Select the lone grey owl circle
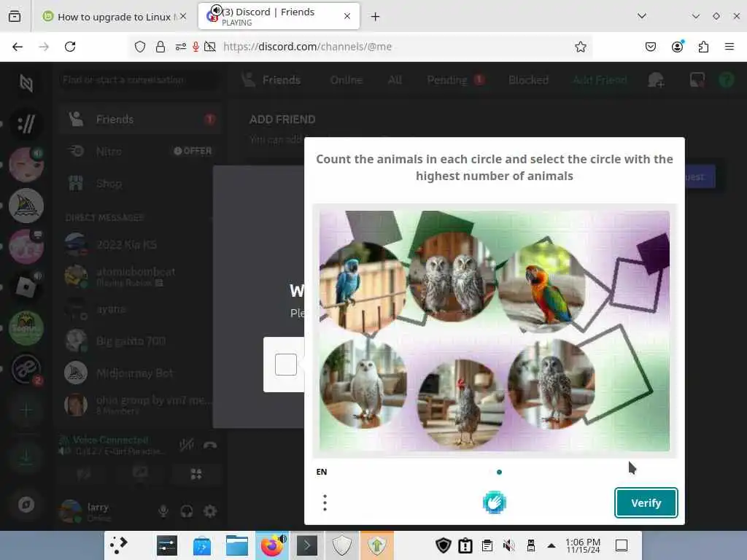The height and width of the screenshot is (560, 747). coord(551,384)
